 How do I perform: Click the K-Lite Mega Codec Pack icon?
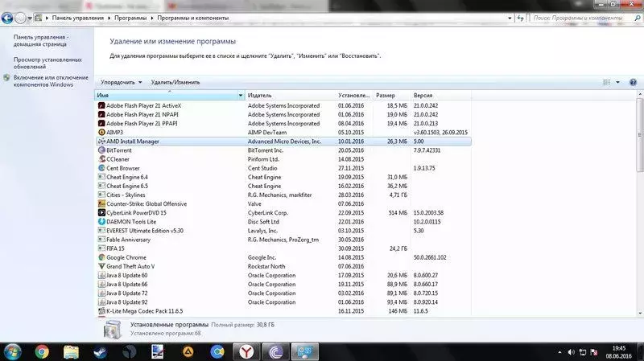101,311
